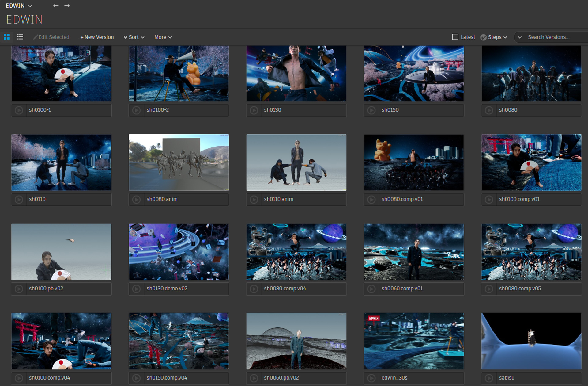Viewport: 588px width, 386px height.
Task: Open the sh0150 thumbnail
Action: pos(414,74)
